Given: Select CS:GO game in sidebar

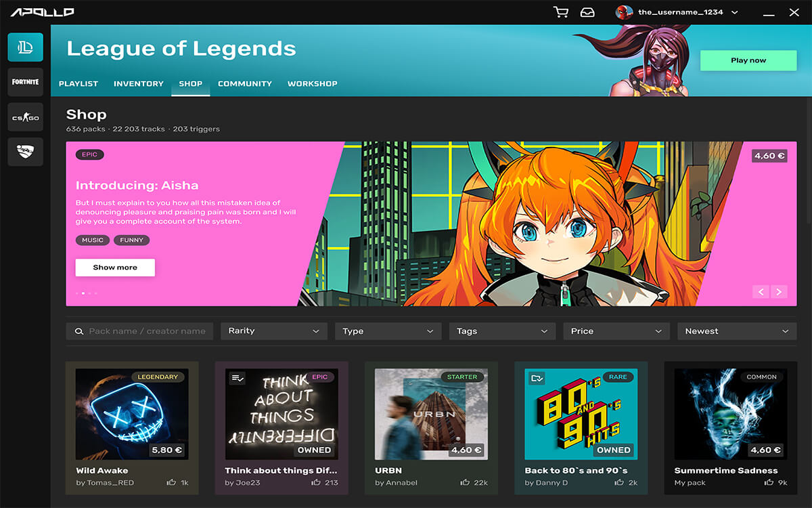Looking at the screenshot, I should point(25,117).
